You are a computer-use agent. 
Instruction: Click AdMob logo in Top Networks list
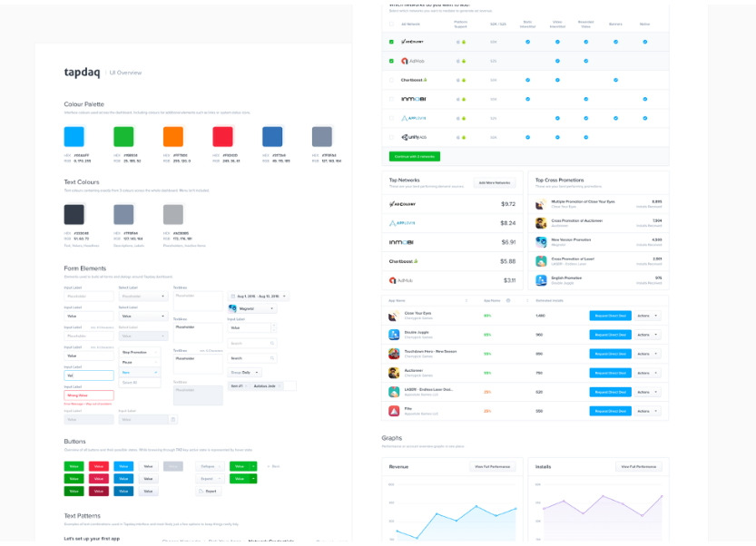401,280
